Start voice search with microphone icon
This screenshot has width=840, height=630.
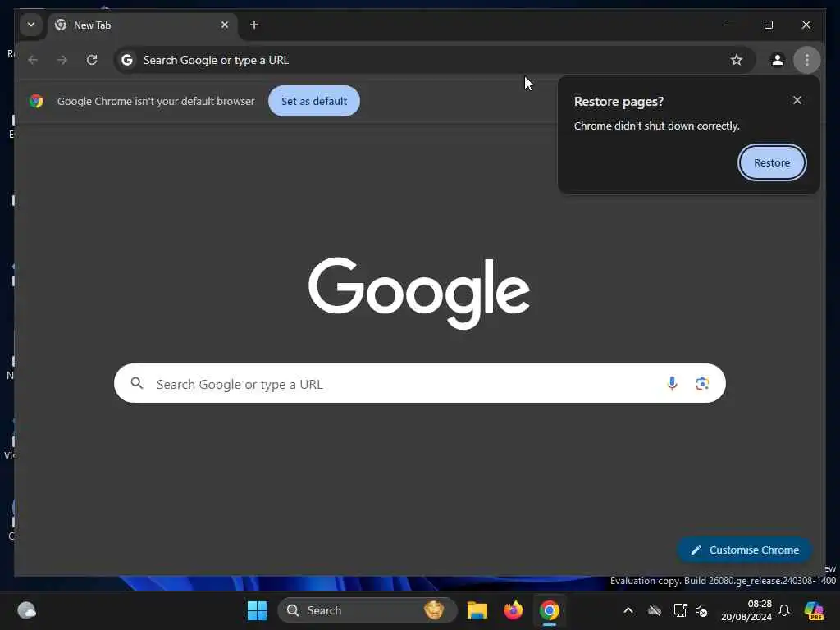tap(672, 384)
